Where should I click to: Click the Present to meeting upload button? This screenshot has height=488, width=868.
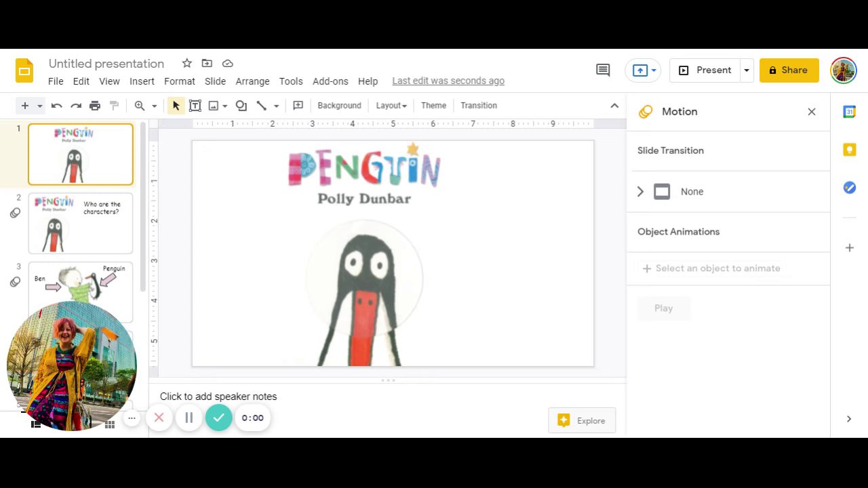click(x=643, y=70)
